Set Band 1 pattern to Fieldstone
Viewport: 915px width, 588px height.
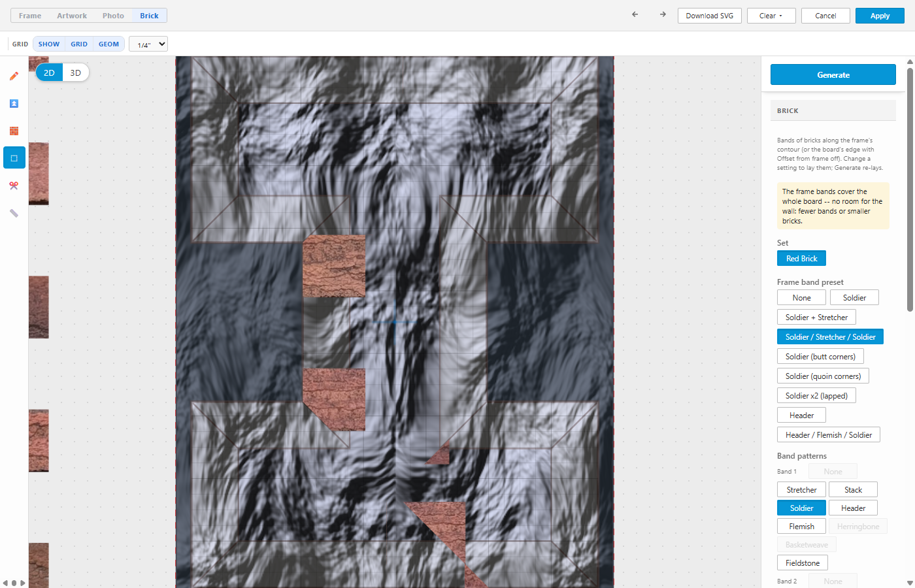(x=803, y=563)
